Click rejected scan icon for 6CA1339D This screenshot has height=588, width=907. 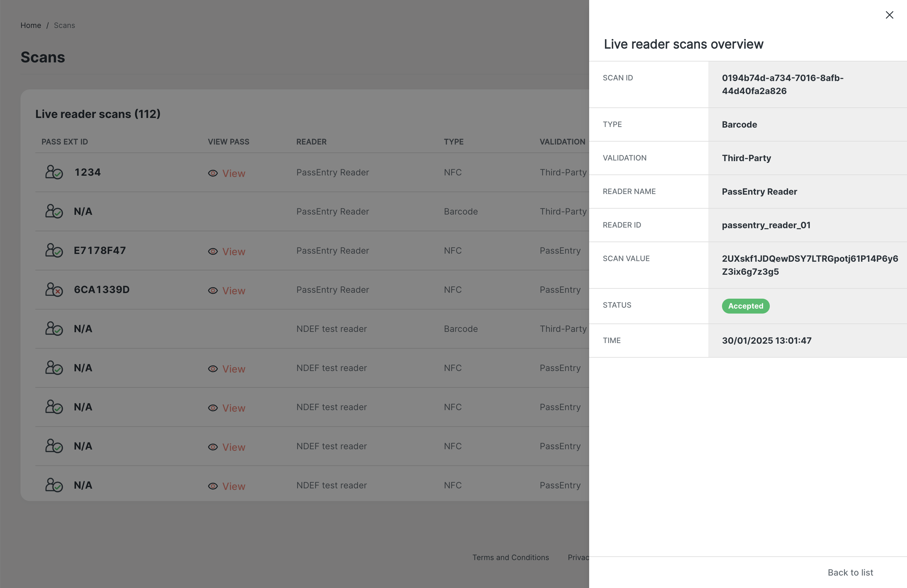54,290
